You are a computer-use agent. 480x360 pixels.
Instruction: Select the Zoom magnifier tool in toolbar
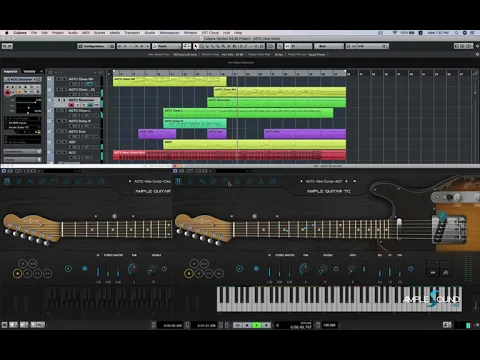click(x=224, y=46)
